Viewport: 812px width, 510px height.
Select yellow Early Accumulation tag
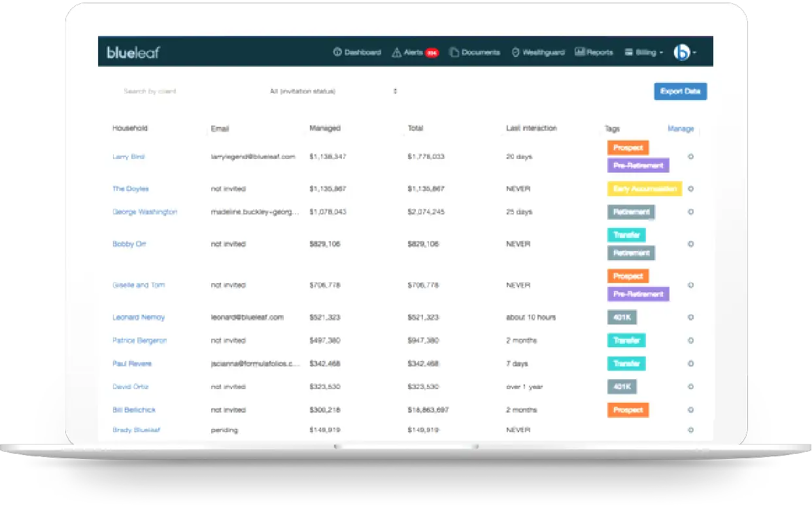pos(644,189)
